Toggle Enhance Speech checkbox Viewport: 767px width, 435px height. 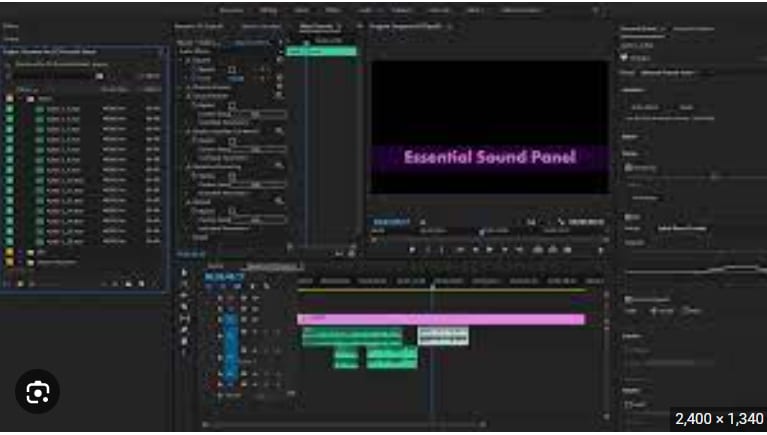[628, 299]
